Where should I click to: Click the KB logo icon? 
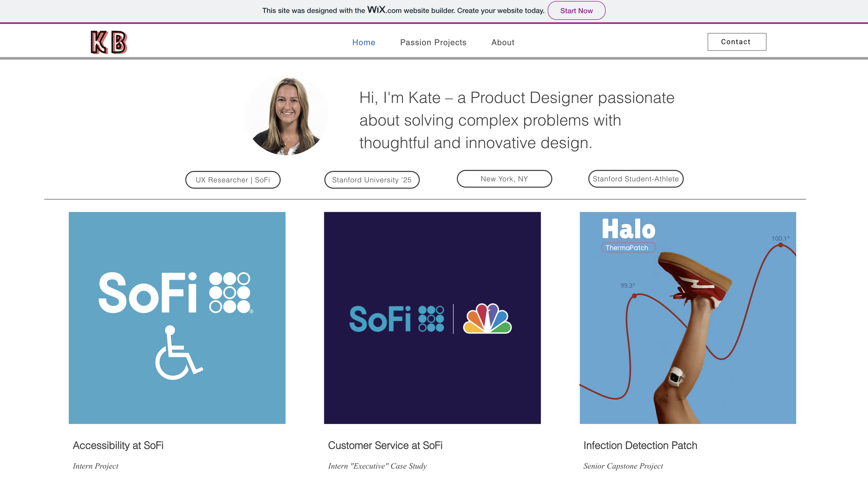[x=109, y=42]
